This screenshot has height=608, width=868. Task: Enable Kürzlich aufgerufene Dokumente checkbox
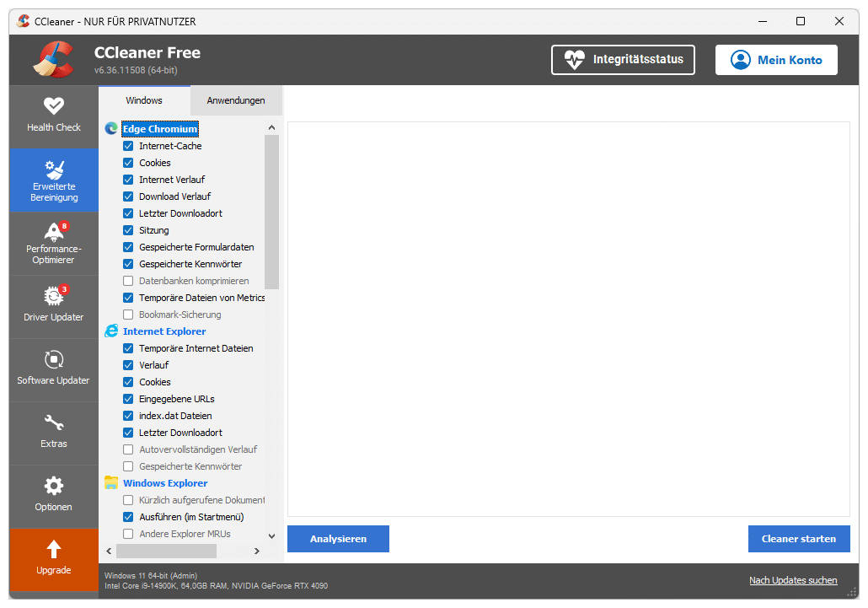click(128, 500)
